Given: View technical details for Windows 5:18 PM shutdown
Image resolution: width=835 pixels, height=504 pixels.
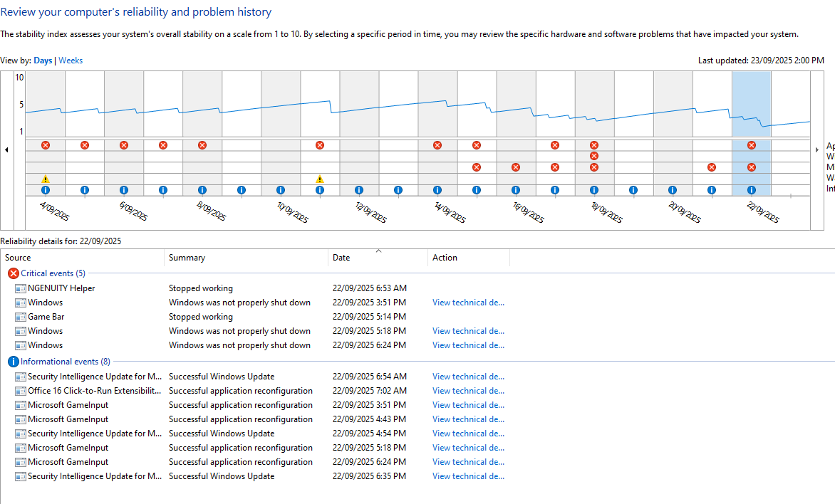Looking at the screenshot, I should 468,331.
